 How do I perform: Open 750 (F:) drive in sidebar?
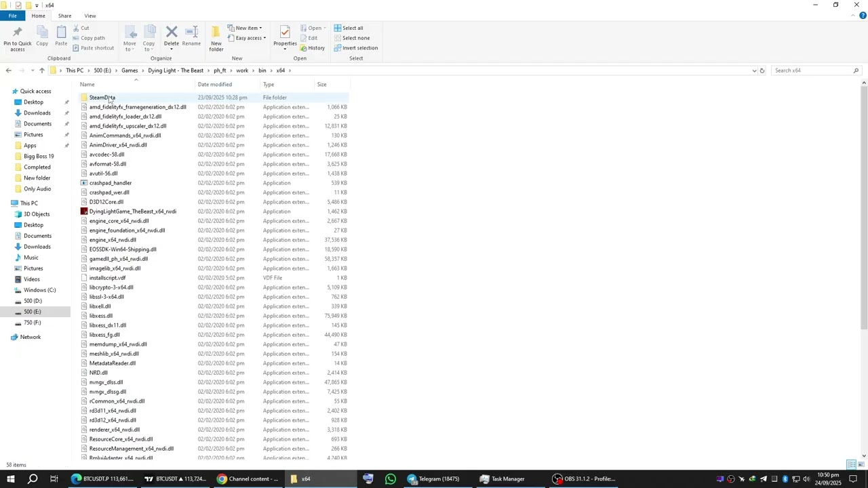click(x=33, y=323)
